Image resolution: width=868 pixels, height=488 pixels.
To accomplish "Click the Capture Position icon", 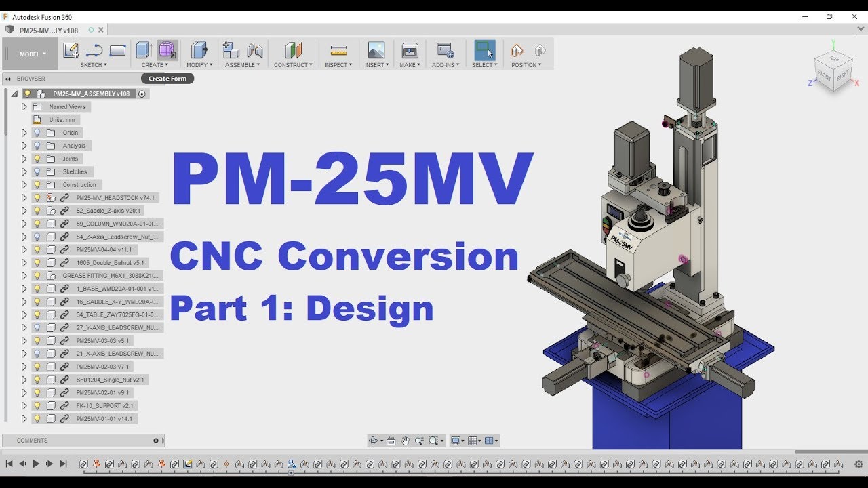I will click(517, 50).
